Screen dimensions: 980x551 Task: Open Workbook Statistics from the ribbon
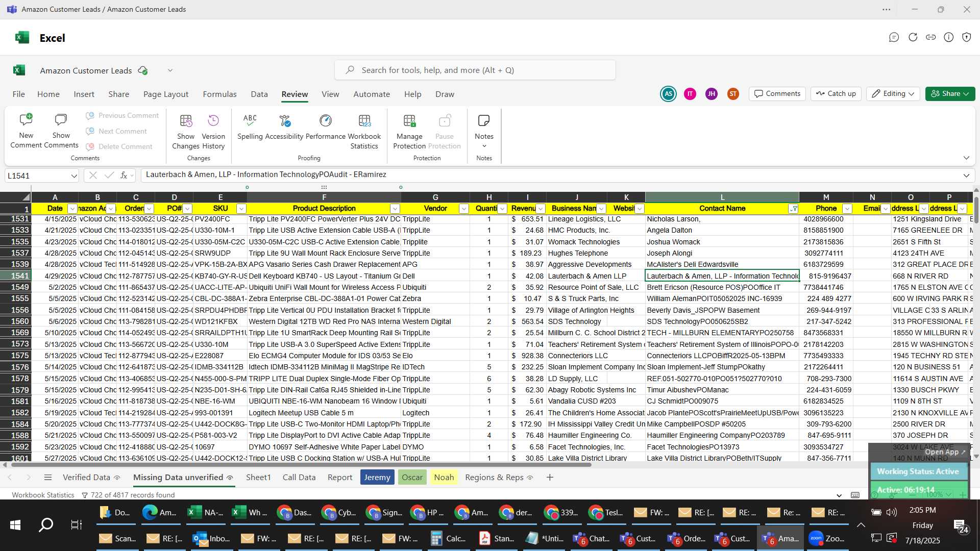(364, 131)
